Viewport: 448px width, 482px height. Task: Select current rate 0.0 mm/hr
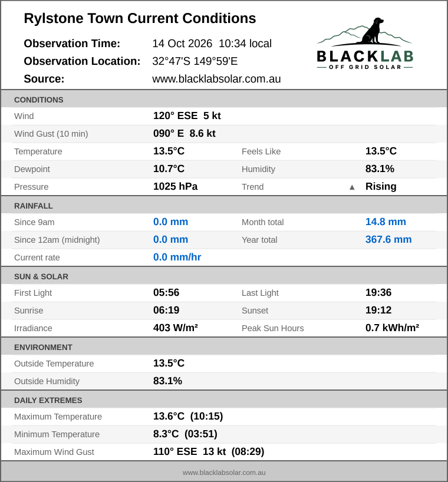pos(177,257)
